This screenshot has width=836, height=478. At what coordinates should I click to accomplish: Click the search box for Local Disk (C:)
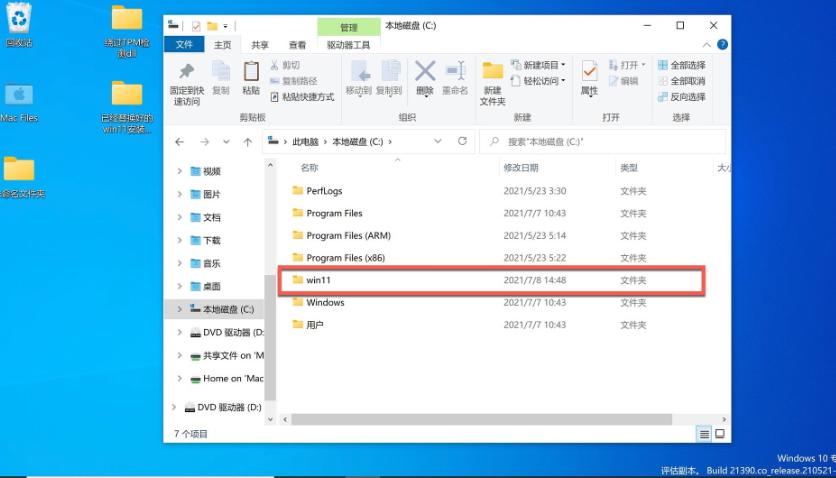(602, 142)
